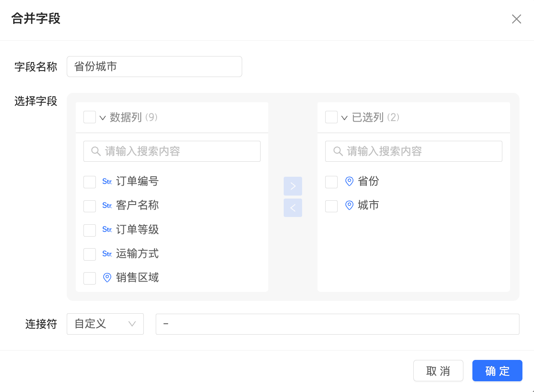
Task: Click the 确定 confirm button
Action: 497,371
